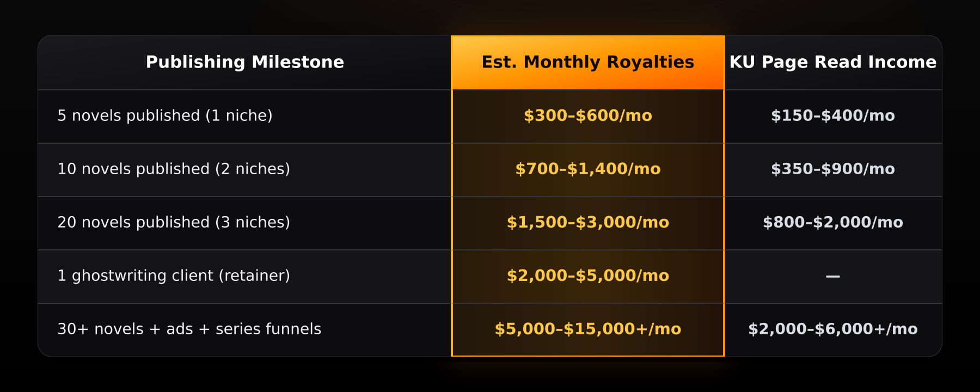Select the $150–$400/mo KU income cell

[833, 117]
